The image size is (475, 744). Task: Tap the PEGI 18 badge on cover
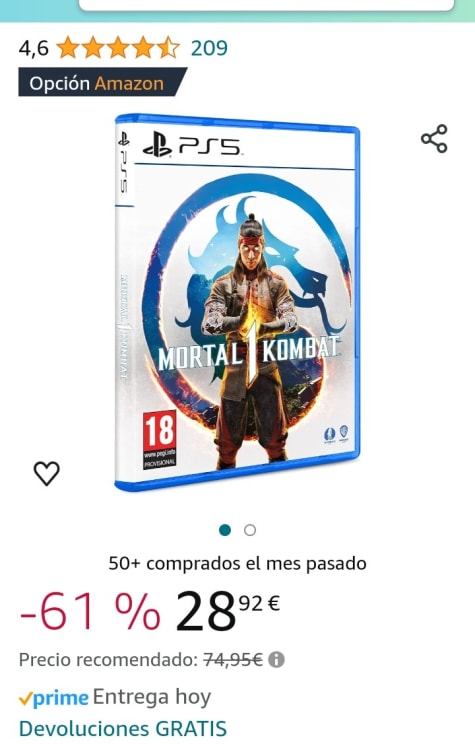160,440
